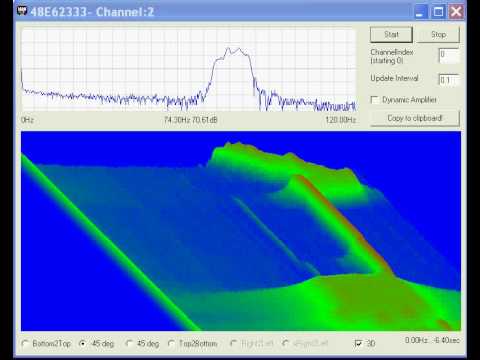Click the 0Hz axis label

[x=27, y=120]
